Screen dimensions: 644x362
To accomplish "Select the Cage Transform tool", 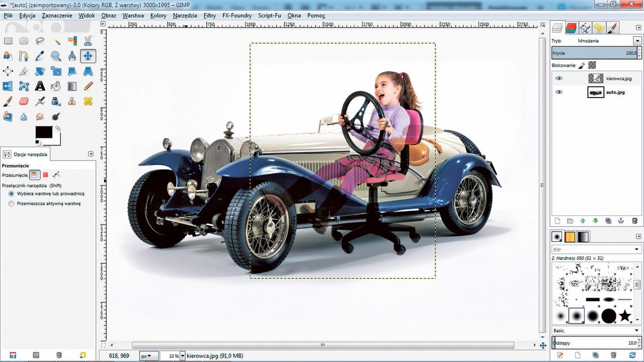I will [x=24, y=86].
